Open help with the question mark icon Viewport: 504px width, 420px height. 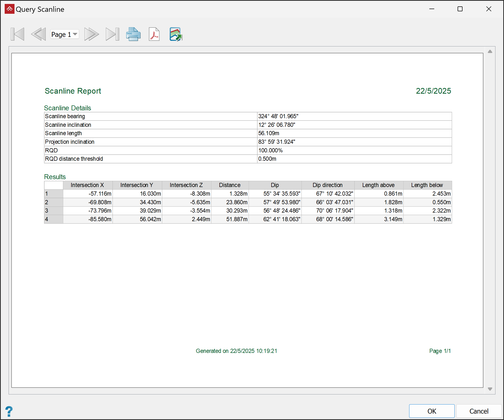click(x=9, y=411)
